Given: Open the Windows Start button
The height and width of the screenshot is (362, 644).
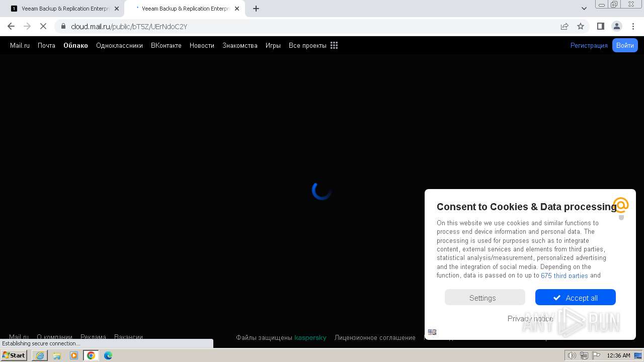Looking at the screenshot, I should 14,355.
